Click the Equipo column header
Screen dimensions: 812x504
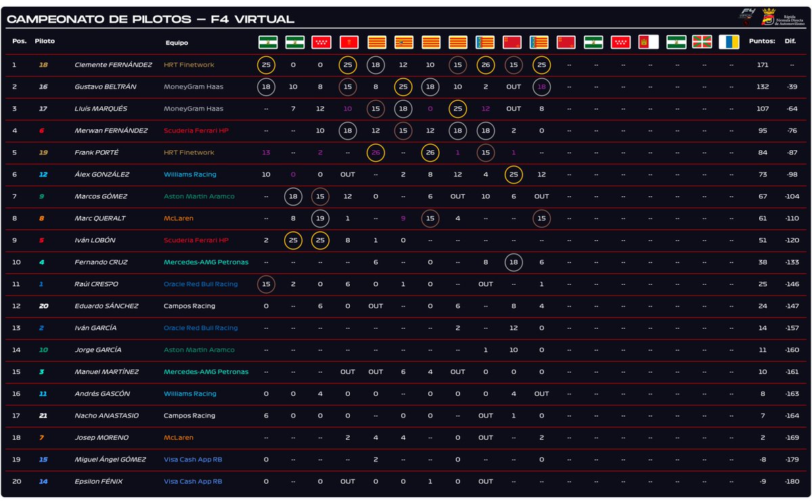[x=177, y=43]
